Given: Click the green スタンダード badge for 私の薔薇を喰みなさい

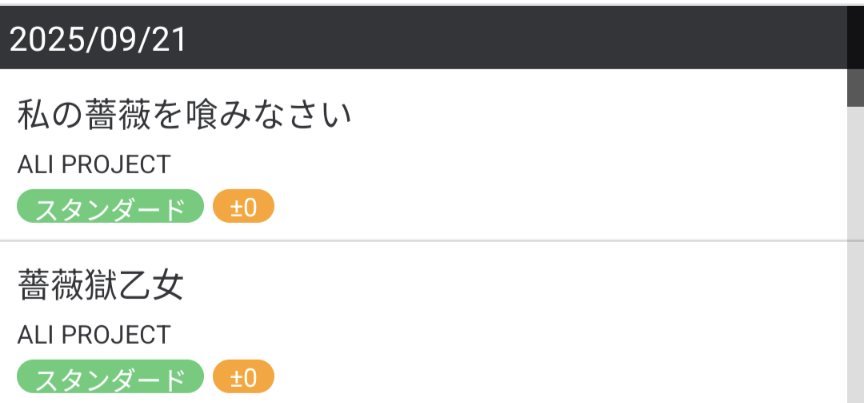Looking at the screenshot, I should [x=110, y=209].
